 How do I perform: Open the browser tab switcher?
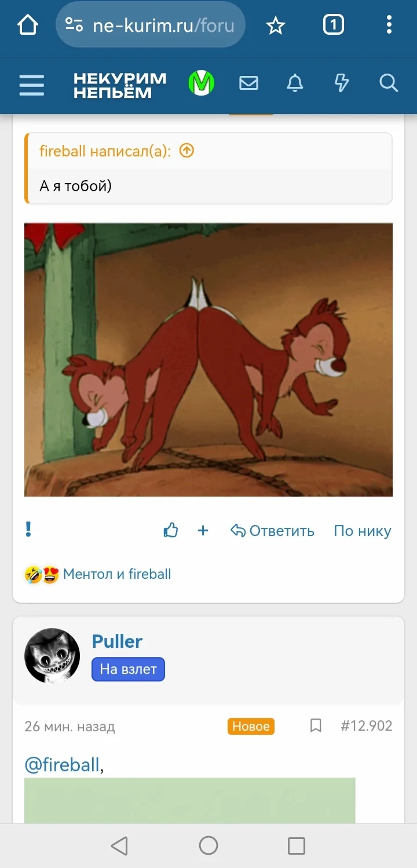point(333,25)
